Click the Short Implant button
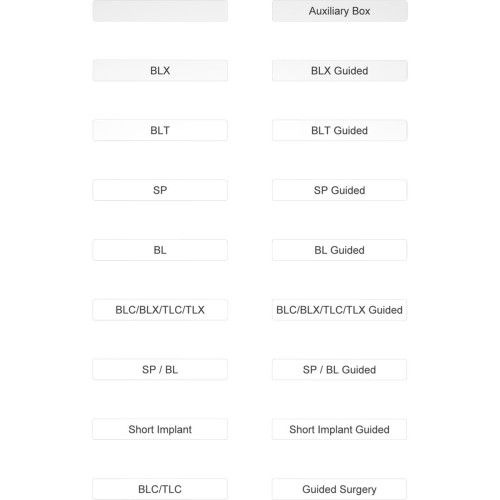The height and width of the screenshot is (500, 500). point(160,429)
